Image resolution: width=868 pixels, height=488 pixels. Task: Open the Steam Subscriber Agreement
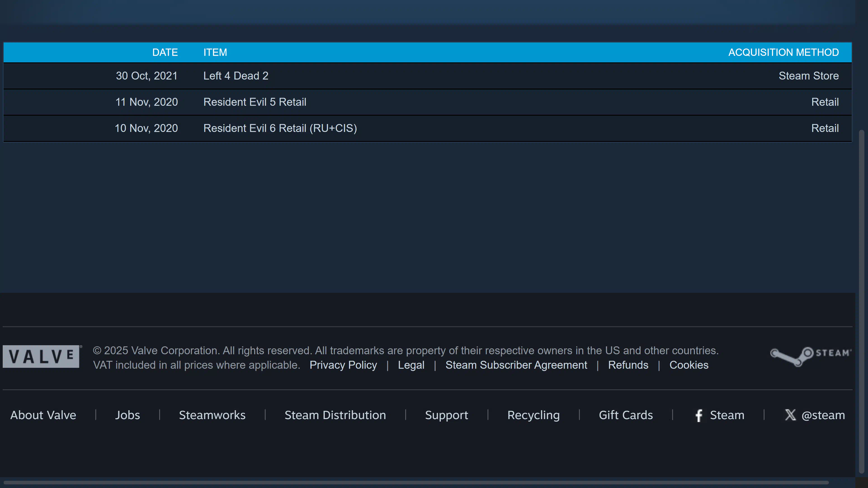[516, 365]
